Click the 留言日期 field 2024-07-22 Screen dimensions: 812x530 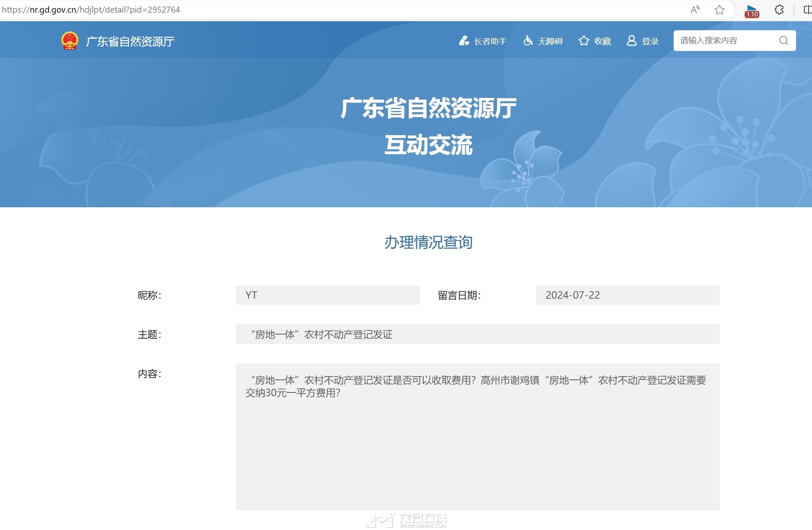[627, 295]
